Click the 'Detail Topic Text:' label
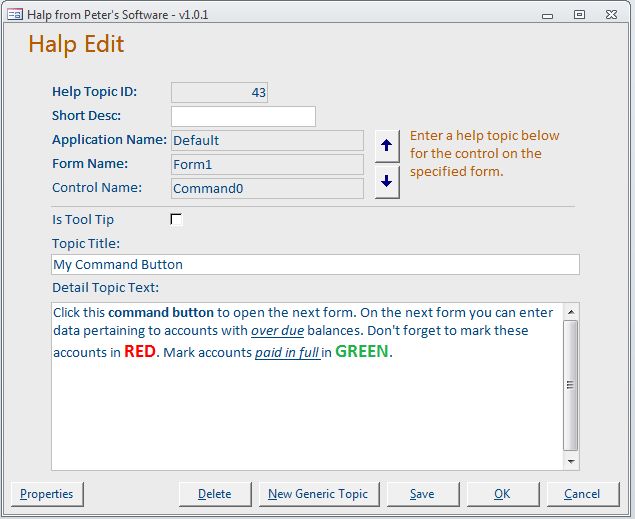 tap(106, 287)
